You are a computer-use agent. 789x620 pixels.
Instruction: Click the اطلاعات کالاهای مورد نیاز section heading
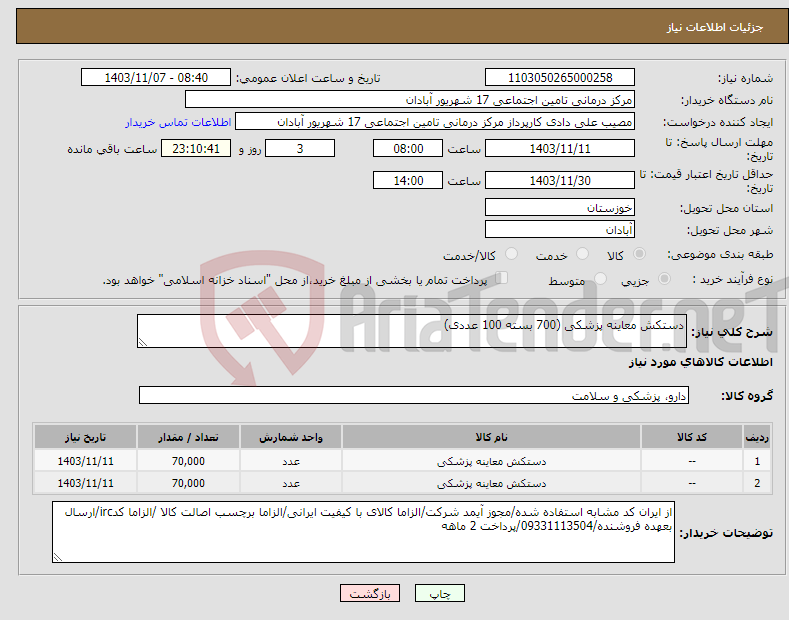pos(700,362)
